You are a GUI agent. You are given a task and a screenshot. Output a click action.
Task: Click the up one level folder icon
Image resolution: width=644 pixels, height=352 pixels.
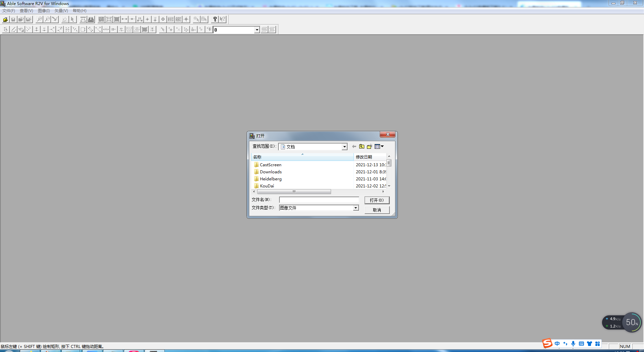[362, 146]
